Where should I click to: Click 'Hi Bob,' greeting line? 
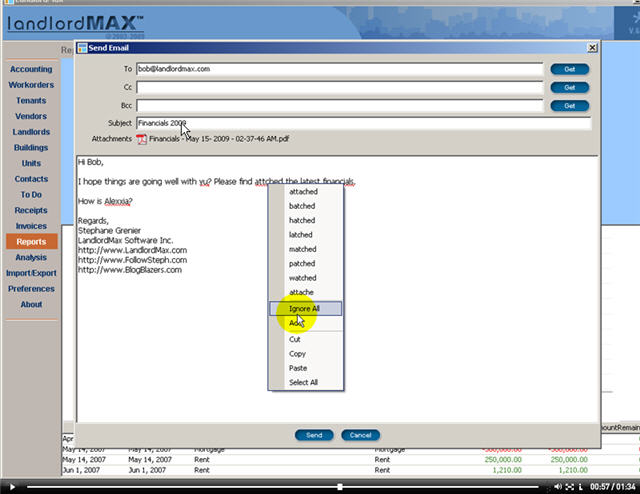pos(91,162)
